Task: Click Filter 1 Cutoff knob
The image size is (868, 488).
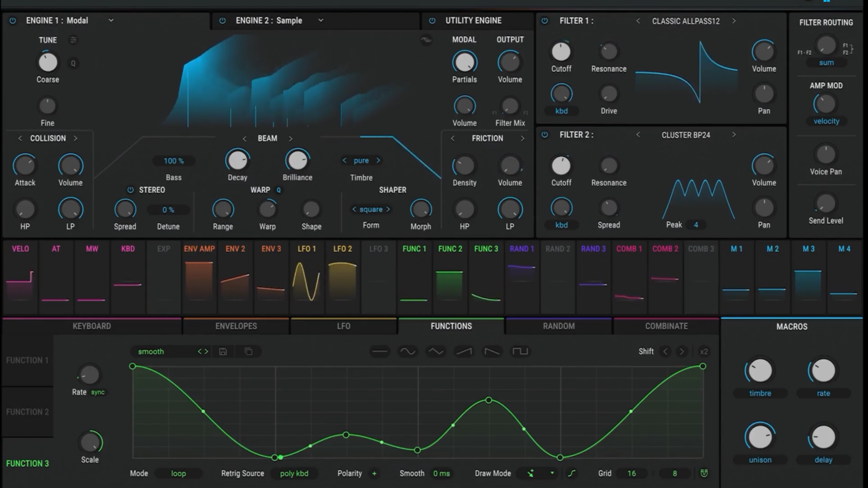Action: 561,52
